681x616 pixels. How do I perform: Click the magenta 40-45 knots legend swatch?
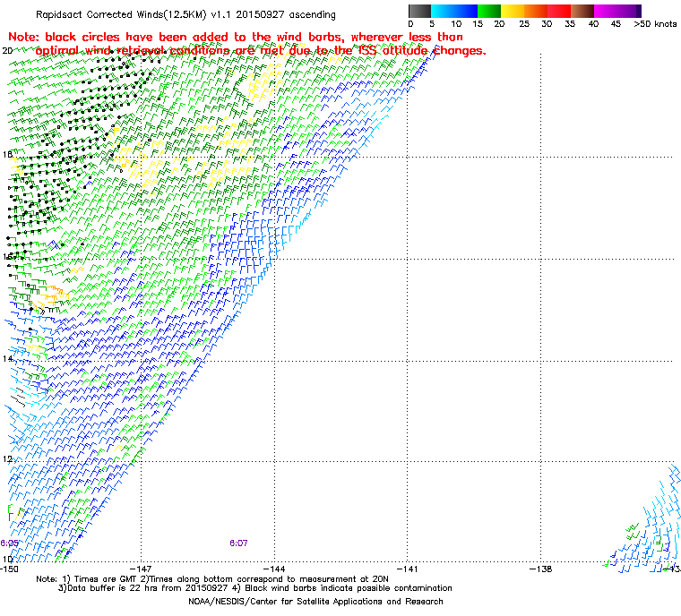606,11
